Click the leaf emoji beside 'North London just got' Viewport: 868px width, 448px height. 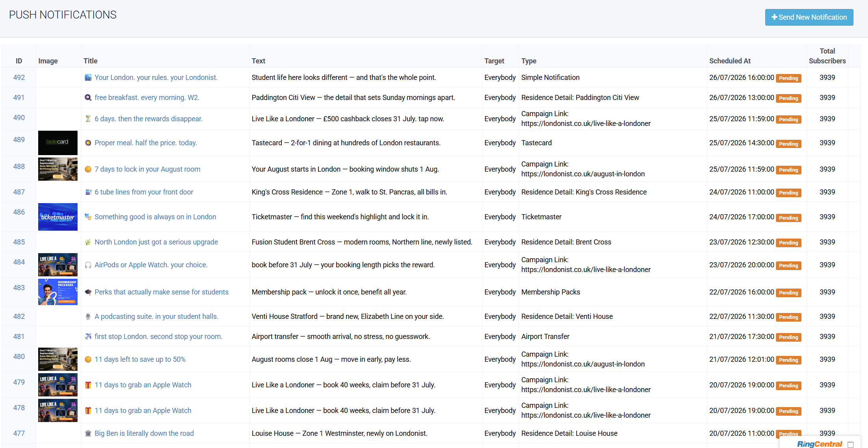click(88, 242)
